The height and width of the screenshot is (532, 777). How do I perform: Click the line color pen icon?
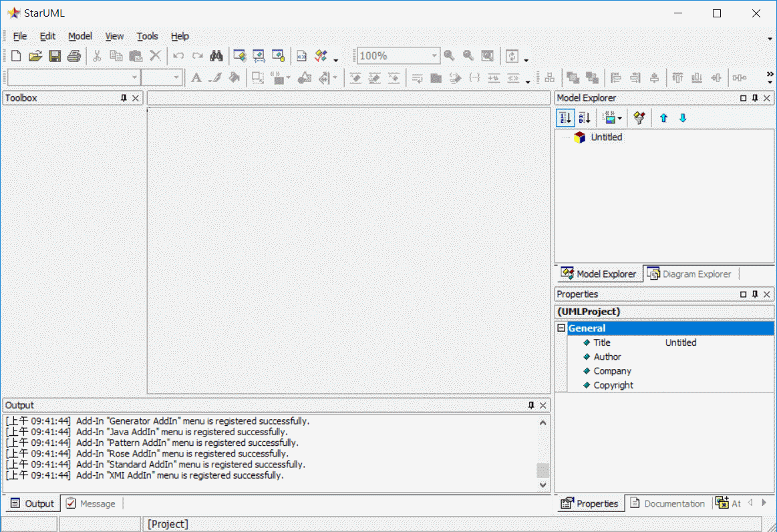(215, 77)
